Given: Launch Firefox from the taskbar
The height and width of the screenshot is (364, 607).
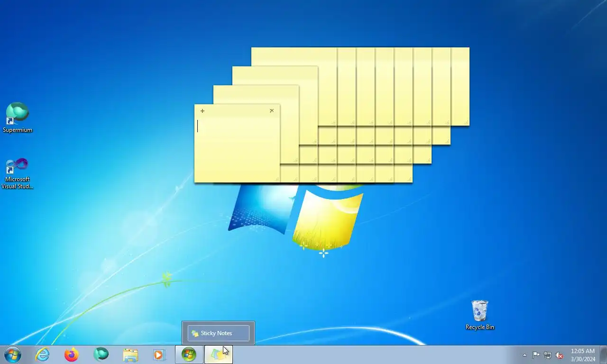Looking at the screenshot, I should point(72,355).
